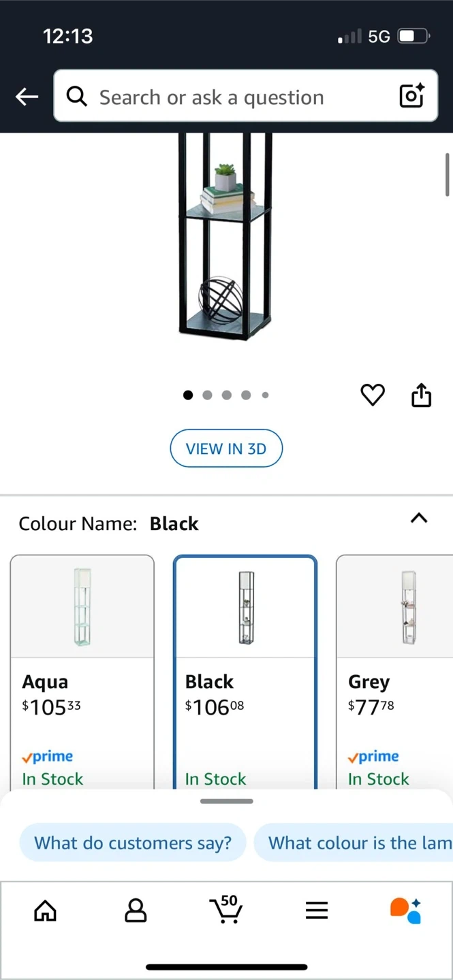Select the Black colour option
453x980 pixels.
[245, 670]
